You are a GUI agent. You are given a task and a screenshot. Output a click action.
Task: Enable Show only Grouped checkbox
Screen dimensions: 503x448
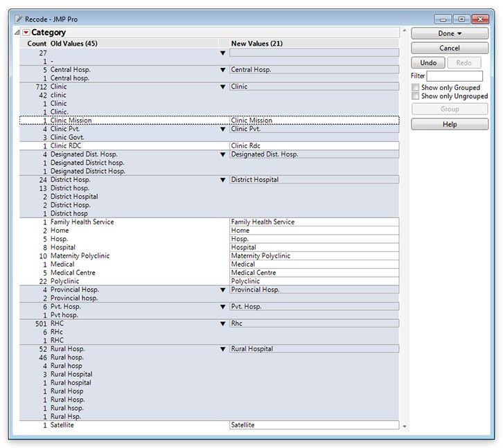(416, 87)
